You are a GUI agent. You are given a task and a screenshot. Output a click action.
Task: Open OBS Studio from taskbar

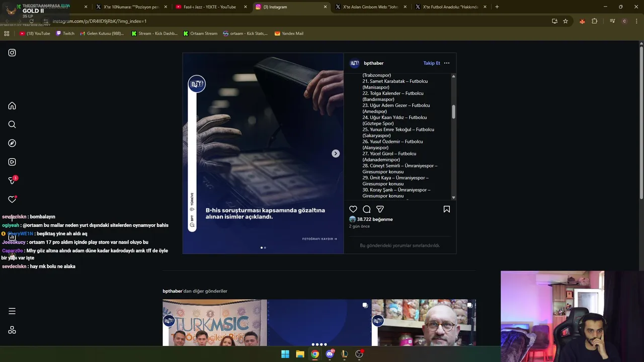(x=359, y=354)
